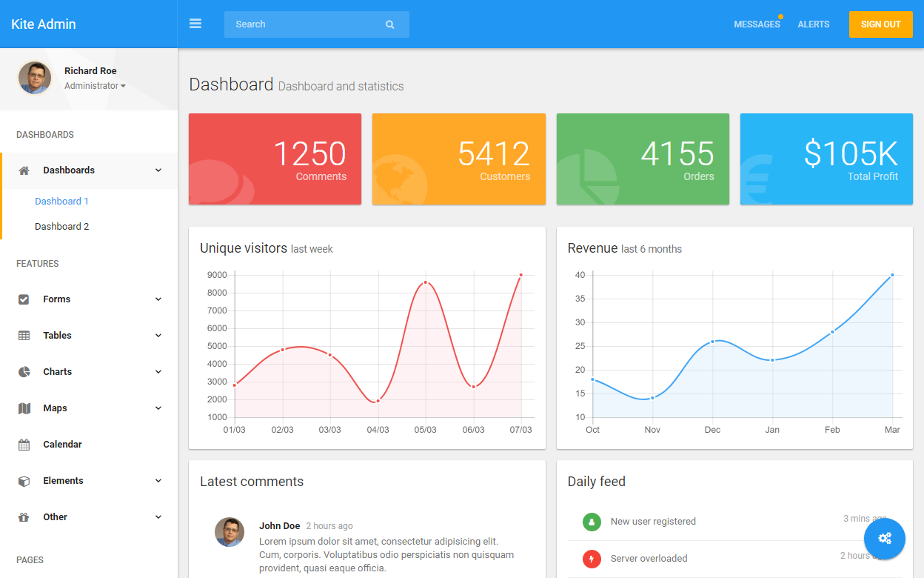Expand the Charts menu chevron
Image resolution: width=924 pixels, height=578 pixels.
click(158, 372)
